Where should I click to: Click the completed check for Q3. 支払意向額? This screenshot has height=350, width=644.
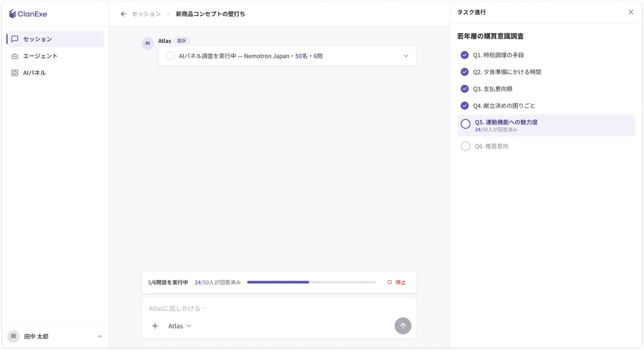pos(465,89)
